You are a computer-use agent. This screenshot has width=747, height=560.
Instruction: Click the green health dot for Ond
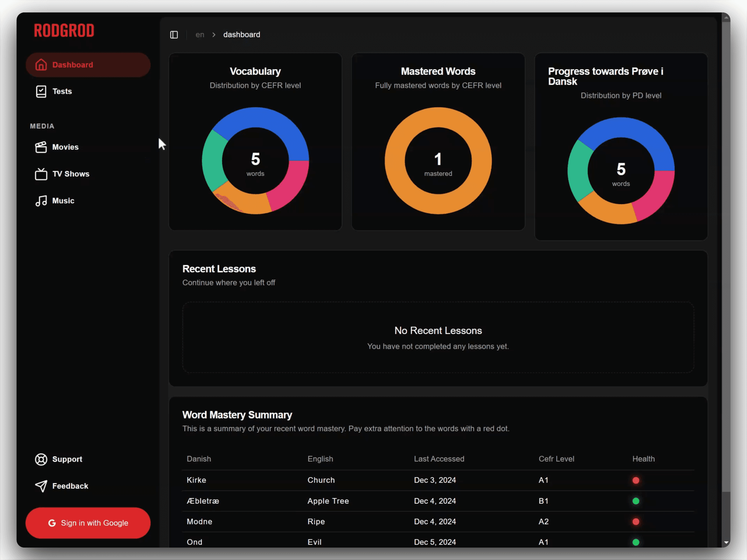[x=636, y=542]
